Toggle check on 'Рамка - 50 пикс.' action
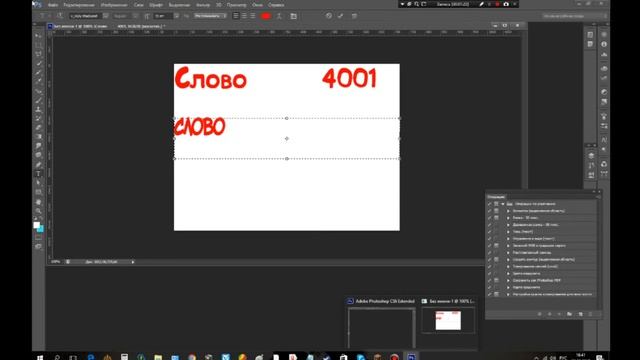 489,218
